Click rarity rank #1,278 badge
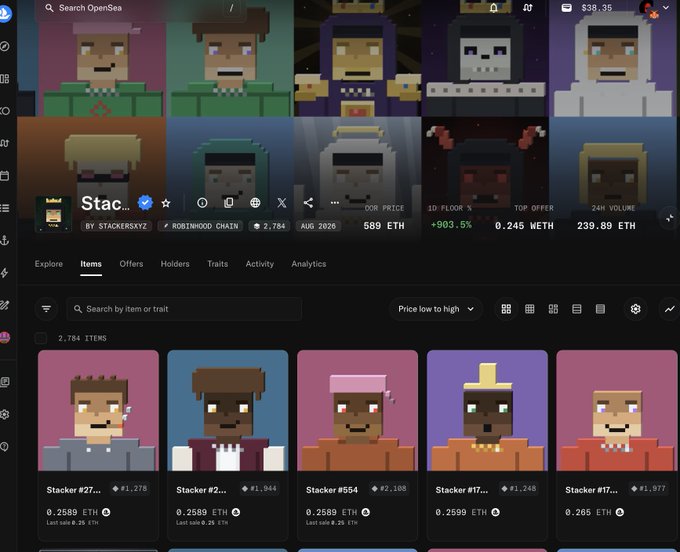Image resolution: width=680 pixels, height=552 pixels. click(130, 489)
